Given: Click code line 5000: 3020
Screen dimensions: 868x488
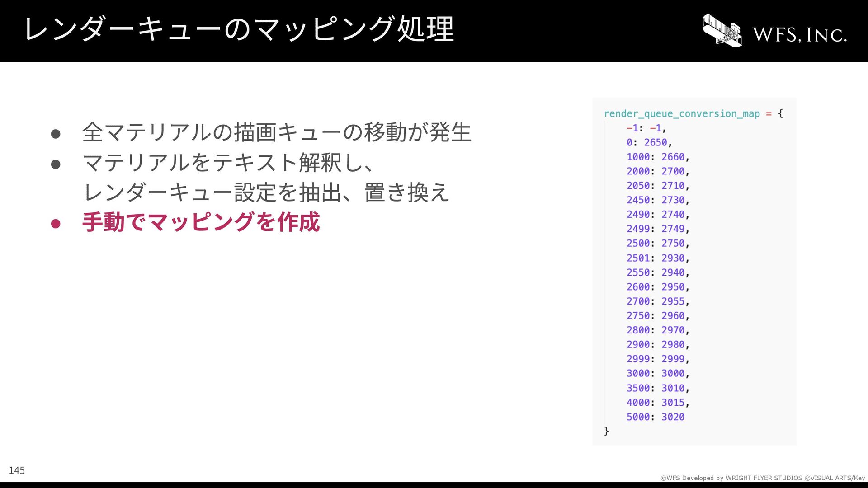Looking at the screenshot, I should click(x=656, y=418).
